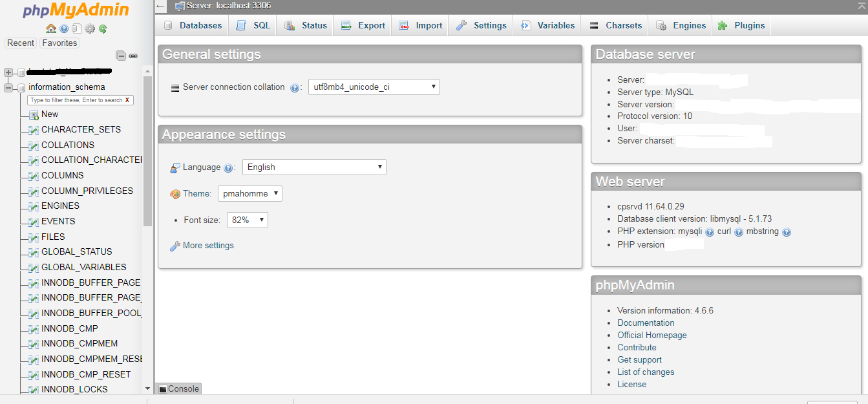868x404 pixels.
Task: Click the navigation tree filter field
Action: (x=79, y=100)
